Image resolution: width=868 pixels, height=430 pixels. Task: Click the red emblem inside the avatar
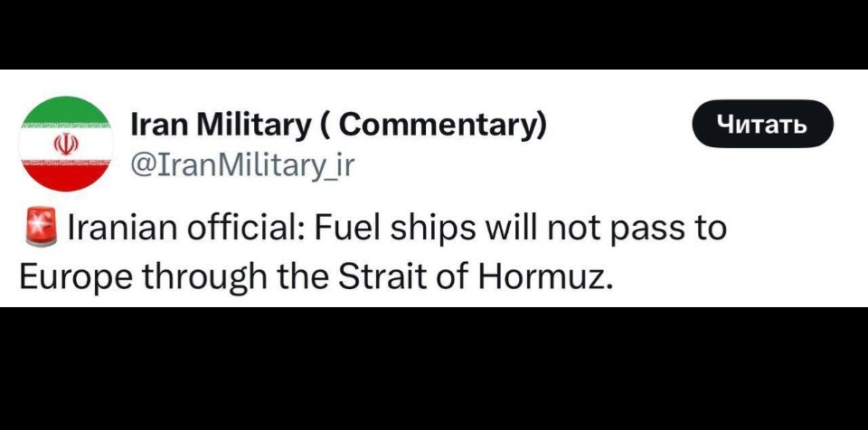pos(66,145)
